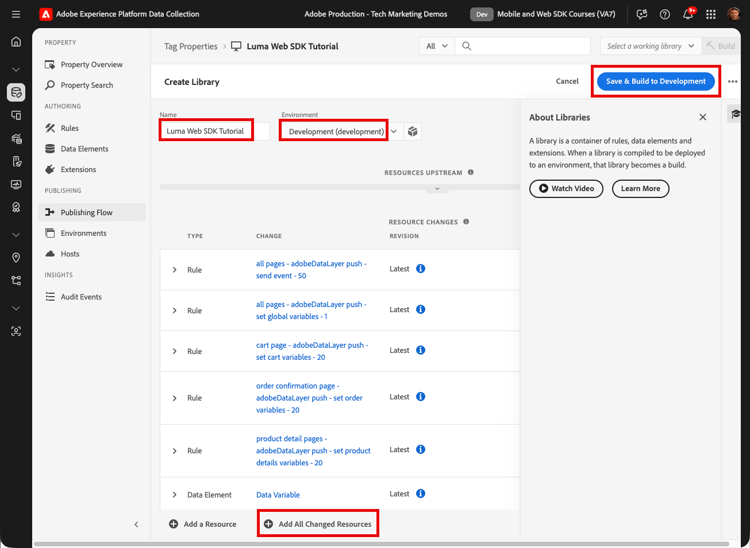
Task: Click Tag Properties breadcrumb link
Action: point(191,46)
